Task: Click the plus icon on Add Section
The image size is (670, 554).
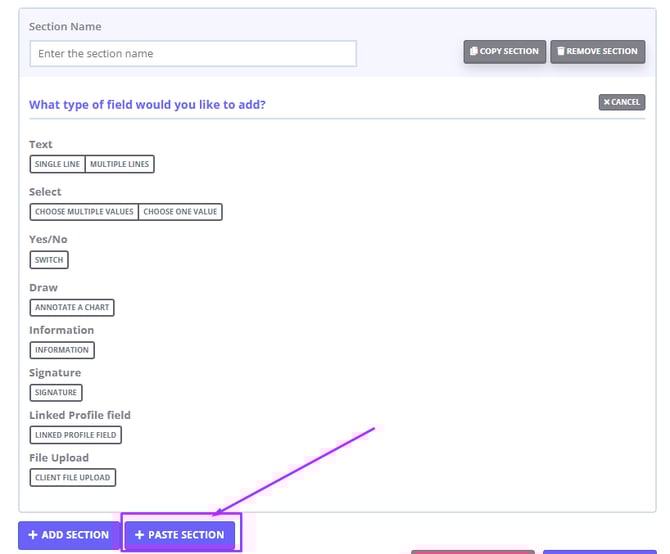Action: (33, 535)
